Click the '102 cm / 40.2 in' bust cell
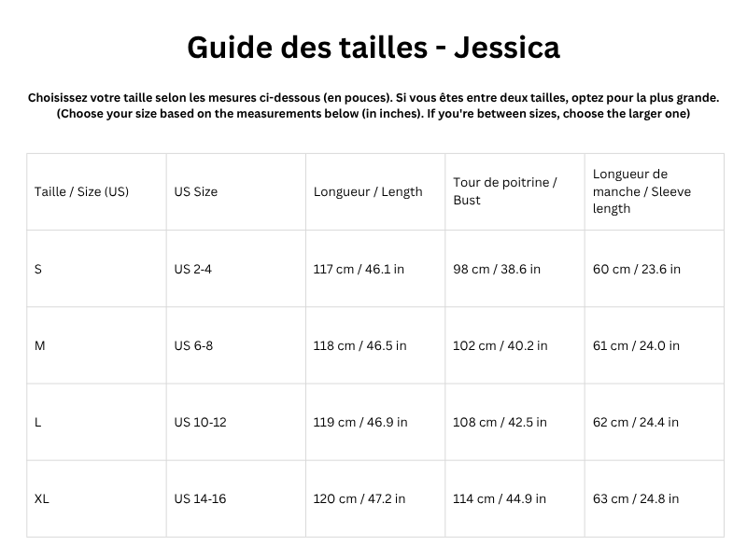The height and width of the screenshot is (560, 747). (500, 345)
